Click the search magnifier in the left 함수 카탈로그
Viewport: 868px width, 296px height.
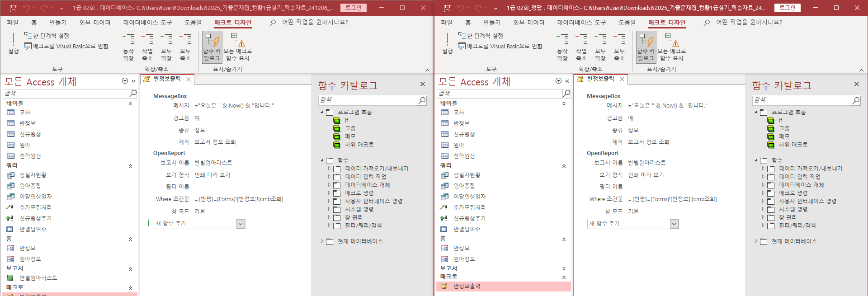coord(421,100)
